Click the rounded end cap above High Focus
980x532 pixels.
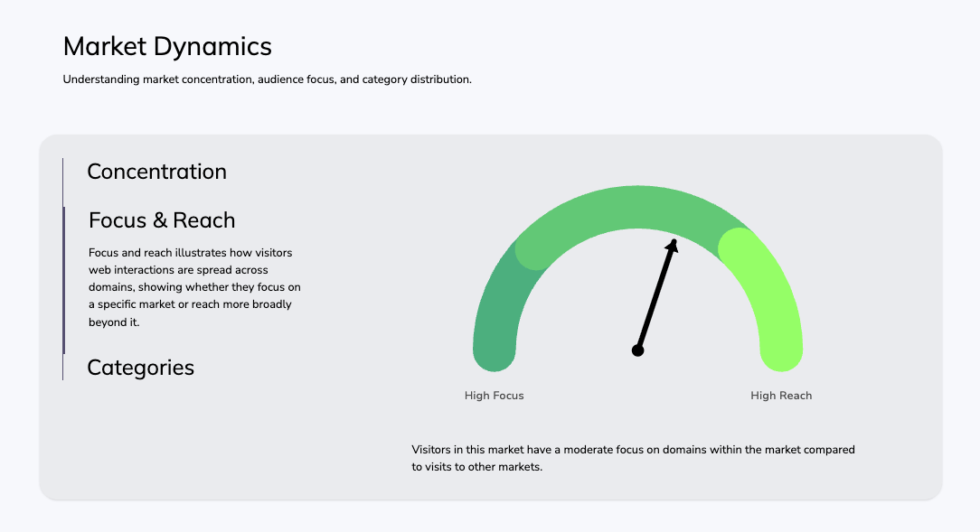tap(494, 350)
